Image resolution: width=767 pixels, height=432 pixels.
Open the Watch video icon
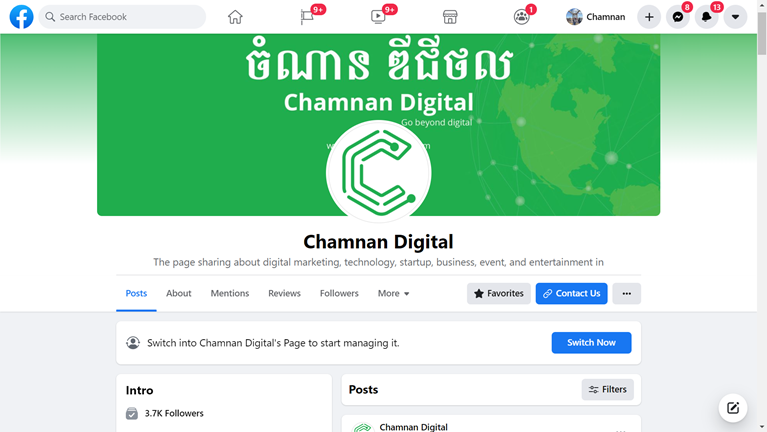click(378, 17)
